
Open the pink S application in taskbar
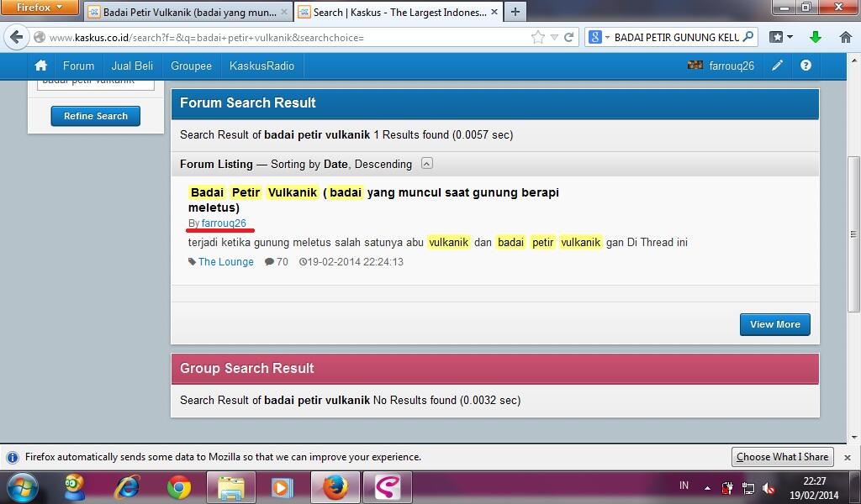(387, 487)
